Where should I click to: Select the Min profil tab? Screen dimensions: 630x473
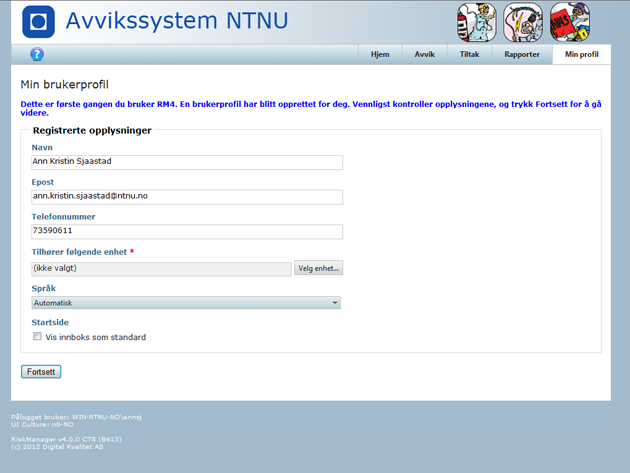point(582,55)
